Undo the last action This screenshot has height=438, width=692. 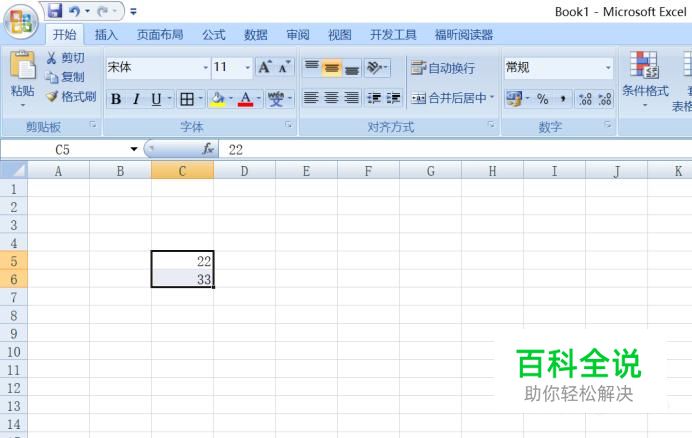pyautogui.click(x=75, y=11)
